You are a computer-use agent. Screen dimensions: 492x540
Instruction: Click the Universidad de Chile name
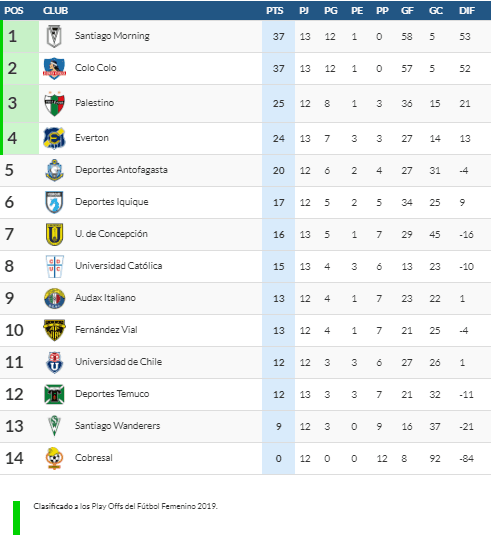tap(118, 362)
